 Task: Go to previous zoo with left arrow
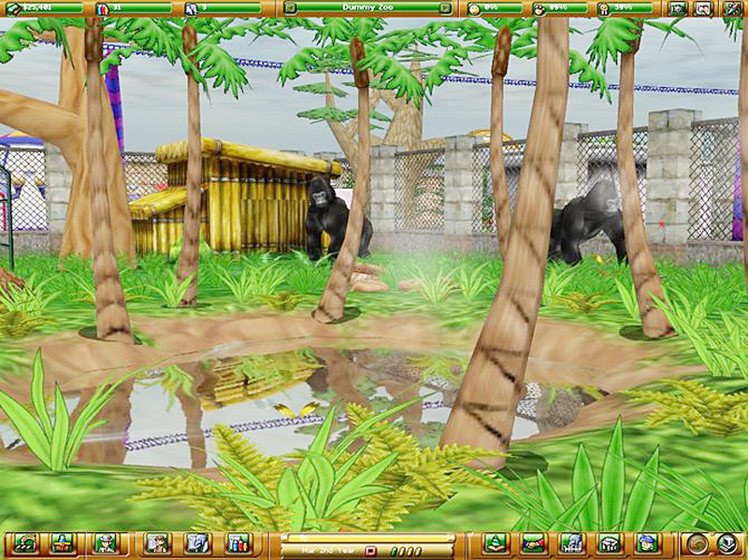291,8
